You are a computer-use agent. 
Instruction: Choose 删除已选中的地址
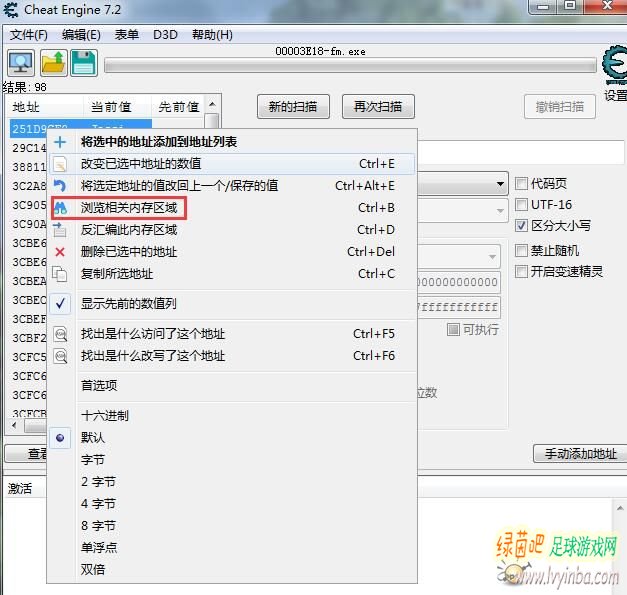232,252
